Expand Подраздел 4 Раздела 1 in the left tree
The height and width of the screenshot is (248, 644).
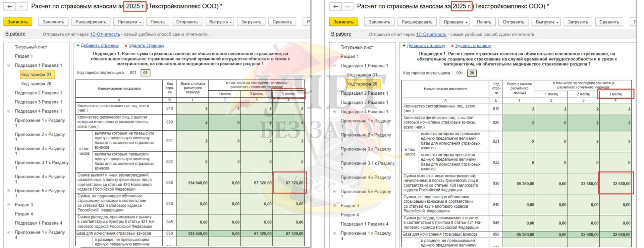9,111
